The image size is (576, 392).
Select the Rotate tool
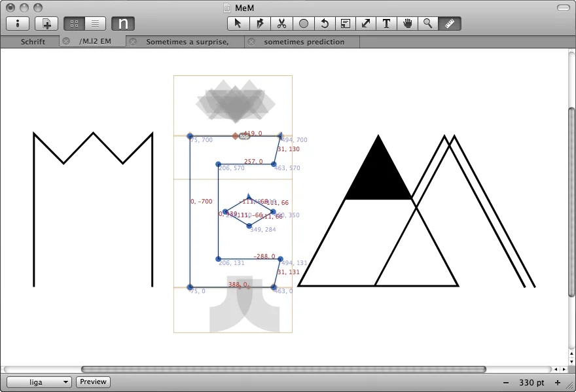click(325, 24)
